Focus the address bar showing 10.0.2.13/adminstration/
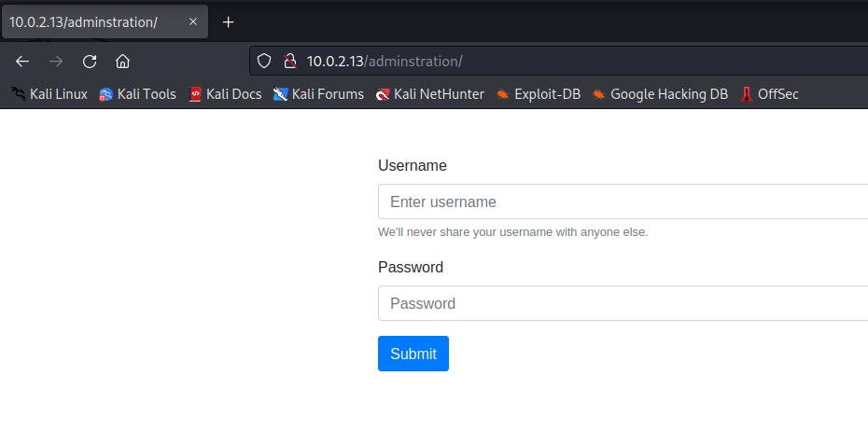The height and width of the screenshot is (431, 868). click(560, 62)
